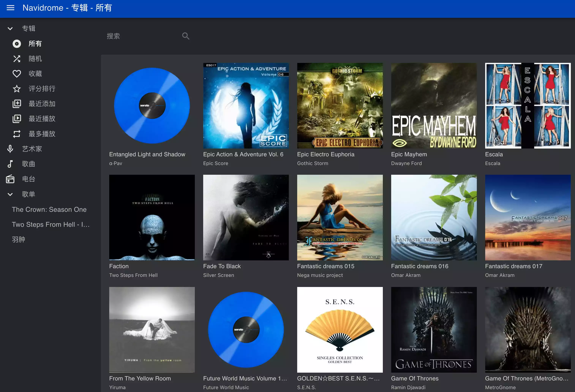This screenshot has height=392, width=575.
Task: Click the microphone icon for 艺术家
Action: click(10, 149)
